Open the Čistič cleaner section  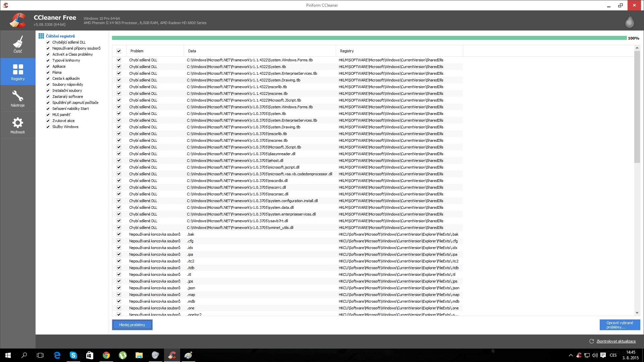(x=18, y=44)
